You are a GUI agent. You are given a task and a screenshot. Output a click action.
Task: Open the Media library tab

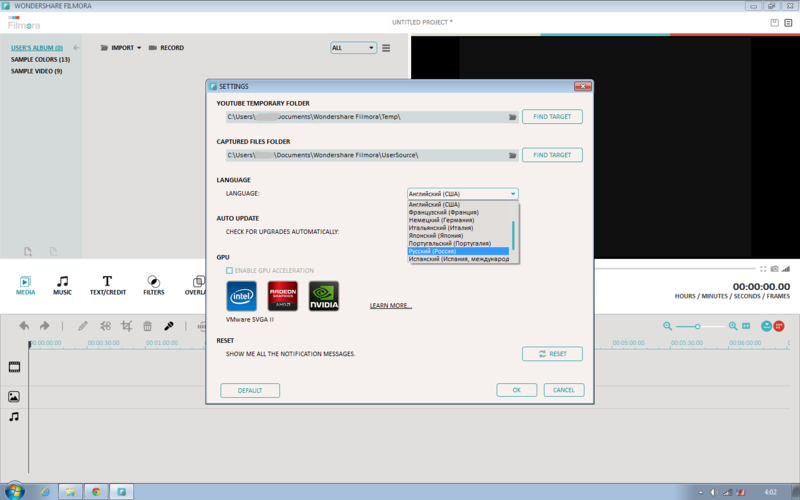tap(25, 285)
